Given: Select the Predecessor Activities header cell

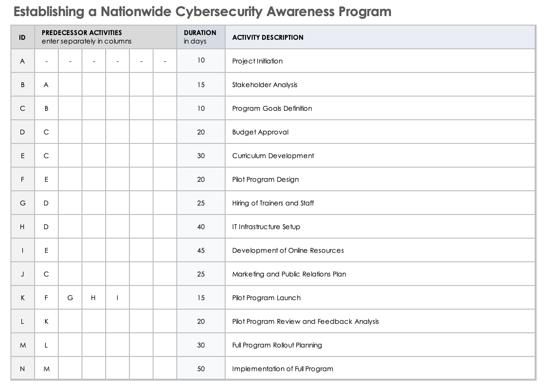Looking at the screenshot, I should pyautogui.click(x=105, y=37).
